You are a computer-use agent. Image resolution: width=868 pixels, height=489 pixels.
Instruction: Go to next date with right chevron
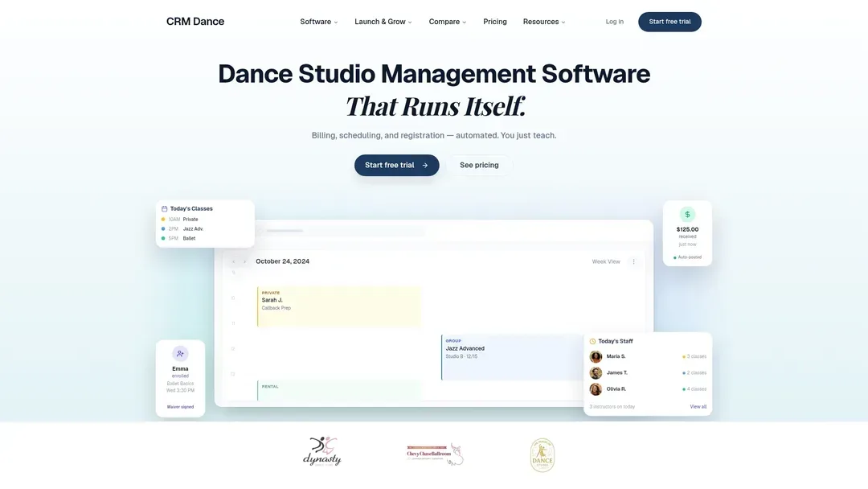point(244,261)
